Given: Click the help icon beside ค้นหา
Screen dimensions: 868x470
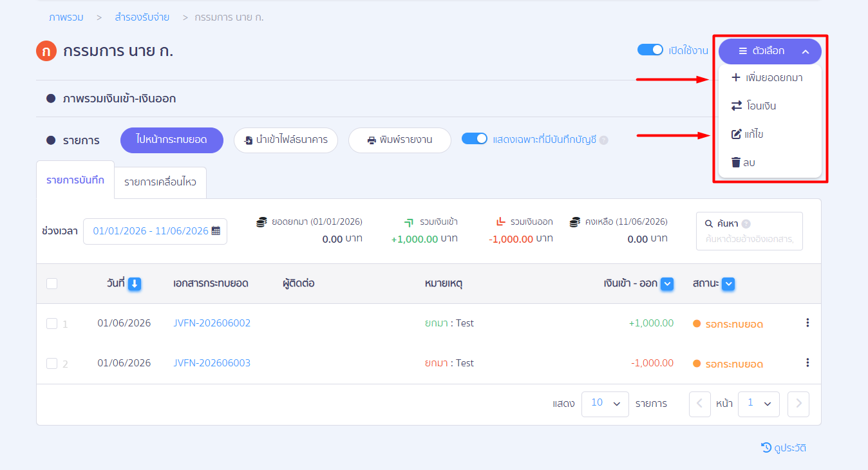Looking at the screenshot, I should (x=746, y=224).
